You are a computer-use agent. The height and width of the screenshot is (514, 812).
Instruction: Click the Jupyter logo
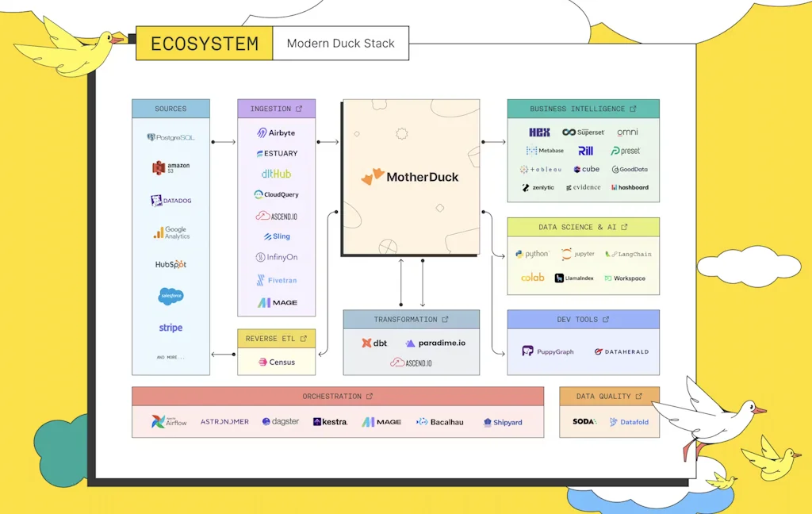(577, 254)
